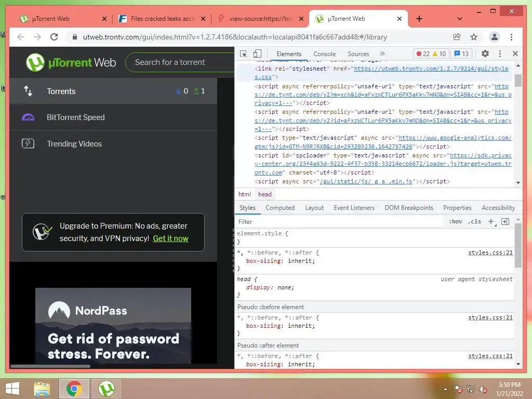Switch to the Computed pane tab
The height and width of the screenshot is (399, 532).
coord(280,208)
